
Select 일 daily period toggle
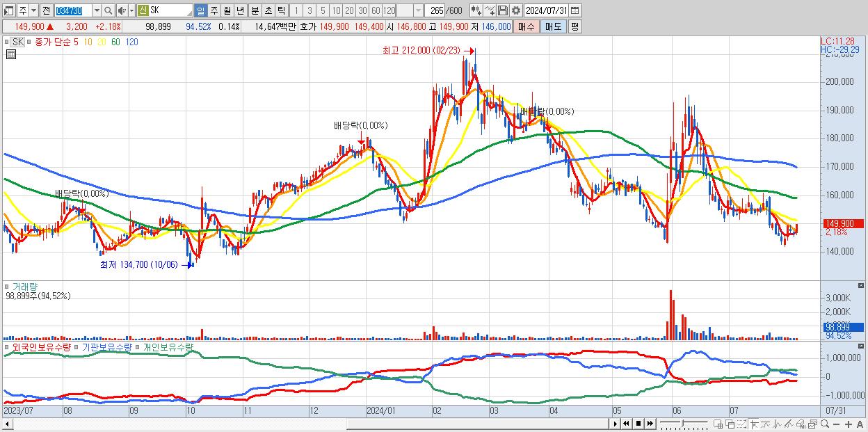click(200, 10)
